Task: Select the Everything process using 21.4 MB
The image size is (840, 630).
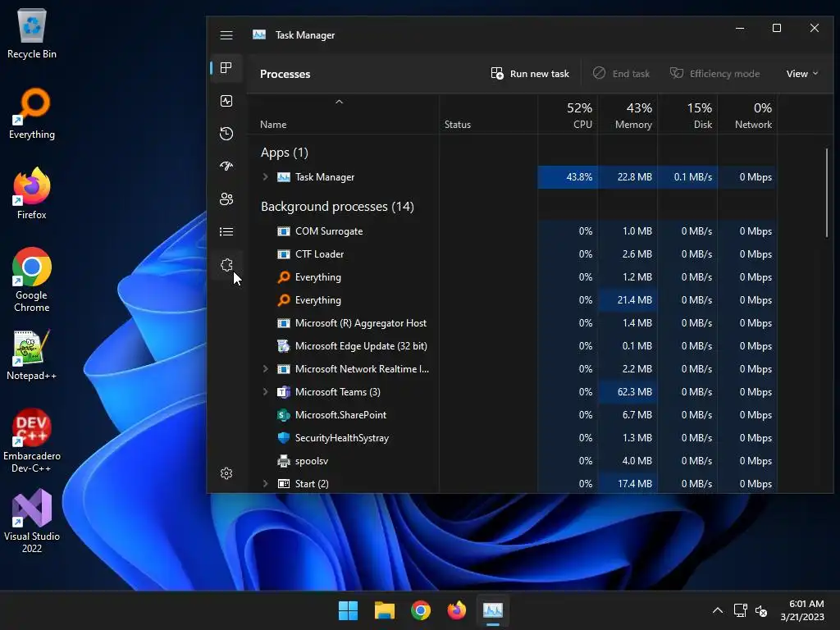Action: [514, 300]
